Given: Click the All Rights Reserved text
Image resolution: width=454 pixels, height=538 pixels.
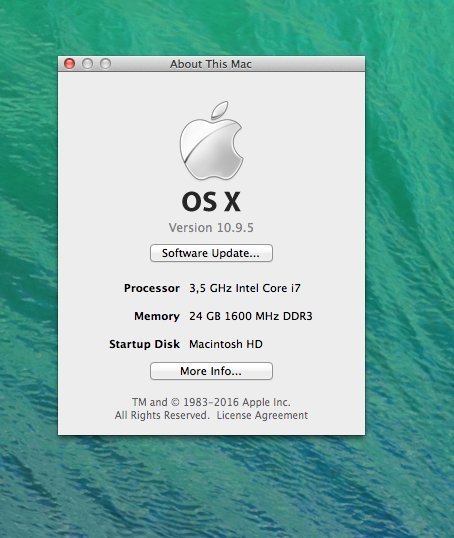Looking at the screenshot, I should [x=162, y=415].
